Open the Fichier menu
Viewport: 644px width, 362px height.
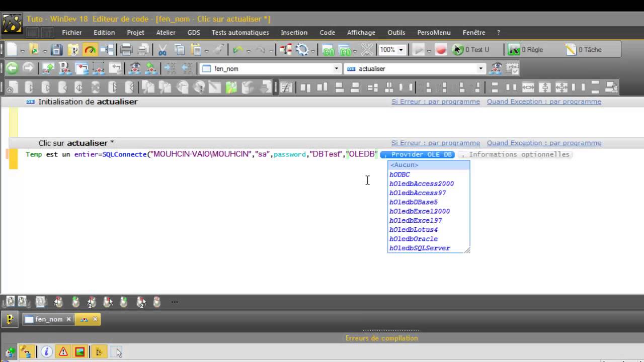pyautogui.click(x=72, y=32)
